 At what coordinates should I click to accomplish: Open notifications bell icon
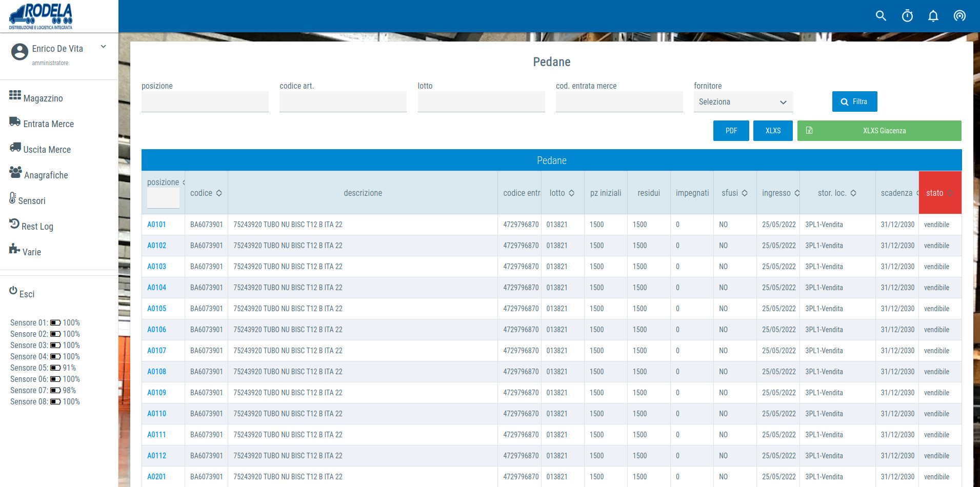(x=933, y=16)
